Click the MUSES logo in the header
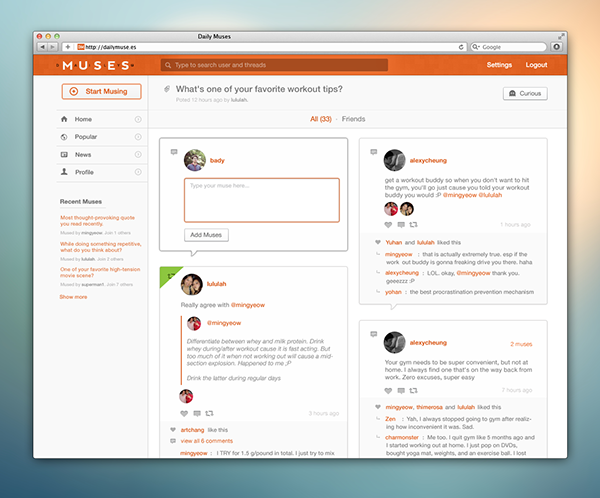The width and height of the screenshot is (600, 498). click(95, 65)
